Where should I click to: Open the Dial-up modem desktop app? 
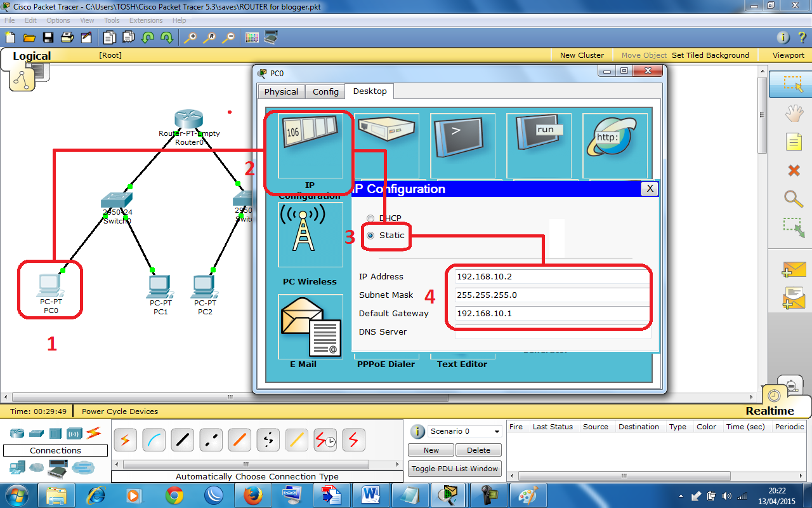(386, 146)
